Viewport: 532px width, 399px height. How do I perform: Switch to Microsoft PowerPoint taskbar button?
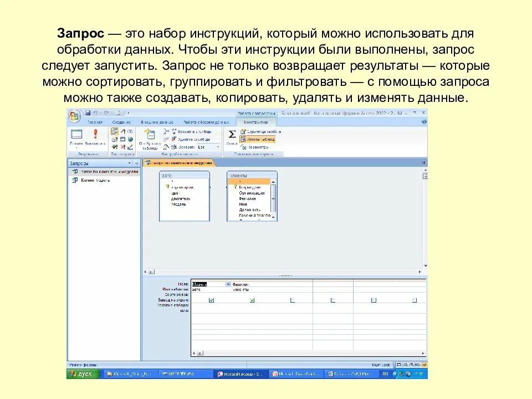click(x=296, y=374)
